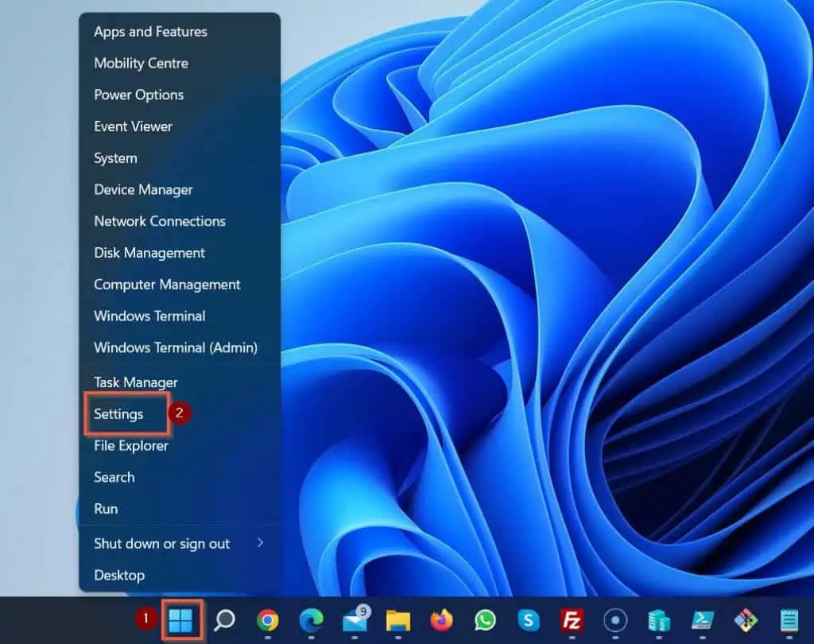Open Task Manager from the menu

click(x=136, y=382)
